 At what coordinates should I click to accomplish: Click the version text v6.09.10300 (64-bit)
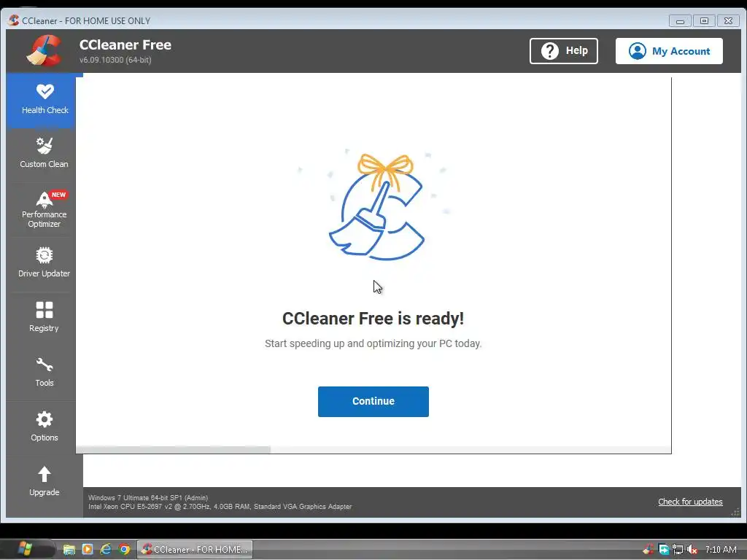point(115,60)
